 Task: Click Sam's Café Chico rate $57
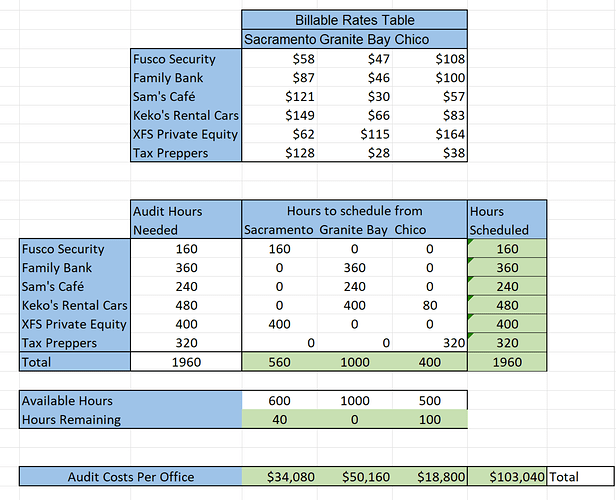[430, 97]
